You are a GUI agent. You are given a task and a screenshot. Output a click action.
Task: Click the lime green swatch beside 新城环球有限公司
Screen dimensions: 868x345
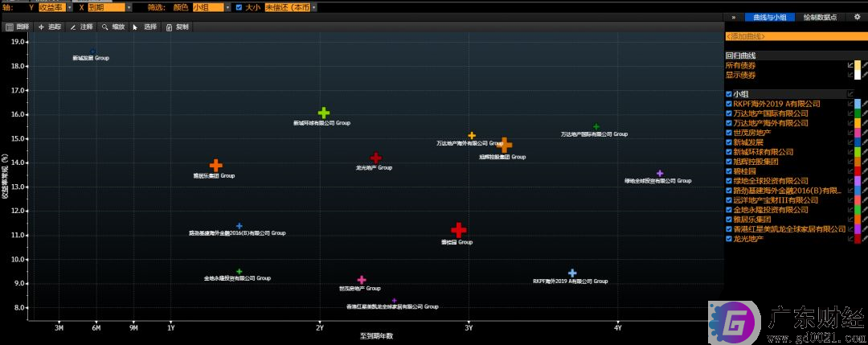pos(858,152)
